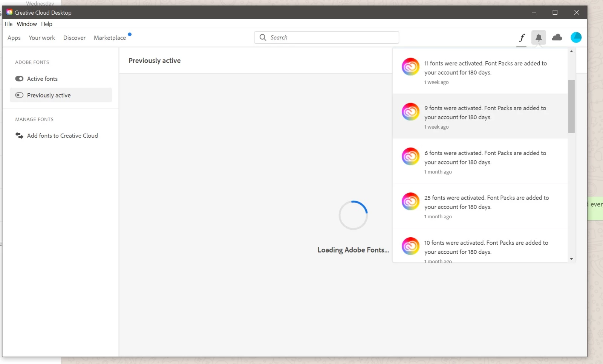
Task: Open the 9 fonts were activated notification
Action: click(480, 116)
